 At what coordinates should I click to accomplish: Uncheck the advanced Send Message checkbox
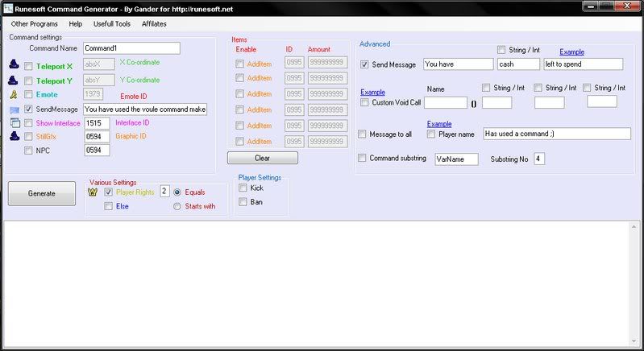coord(364,64)
